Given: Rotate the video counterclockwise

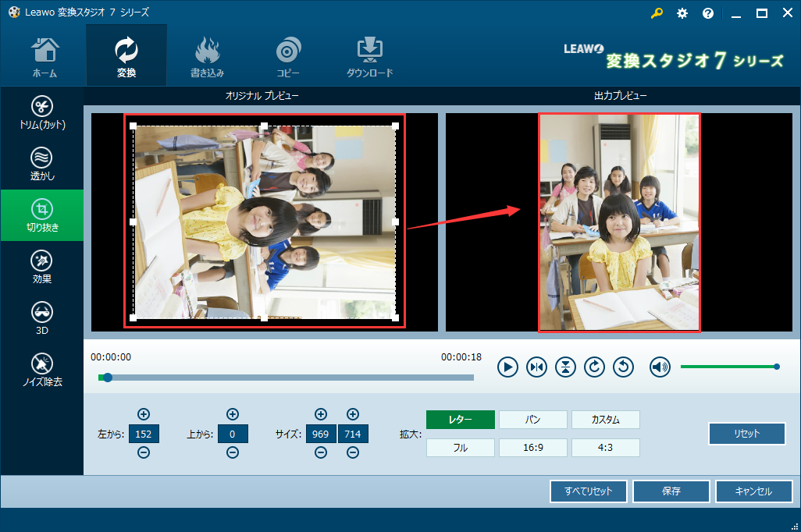Looking at the screenshot, I should click(x=623, y=367).
